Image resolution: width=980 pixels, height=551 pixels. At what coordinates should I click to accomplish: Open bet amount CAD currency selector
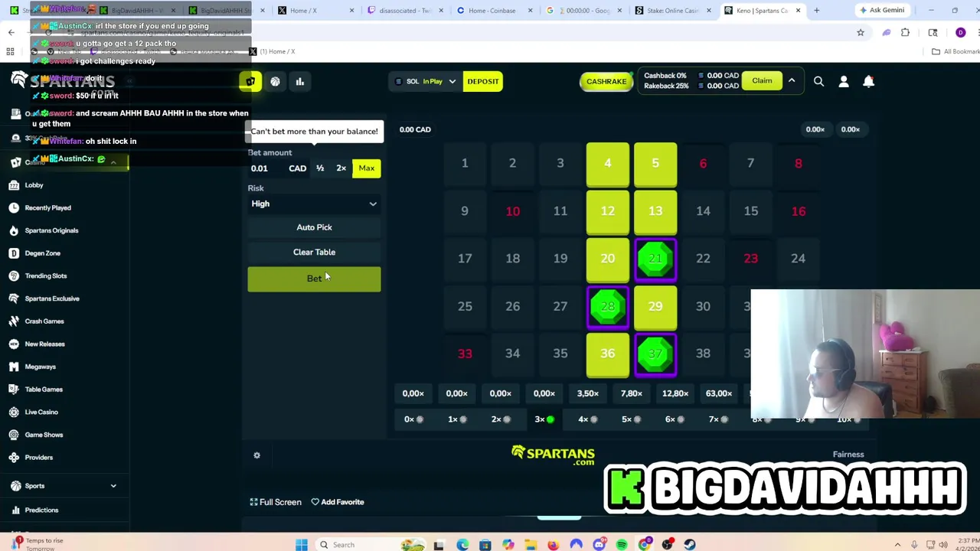(297, 168)
